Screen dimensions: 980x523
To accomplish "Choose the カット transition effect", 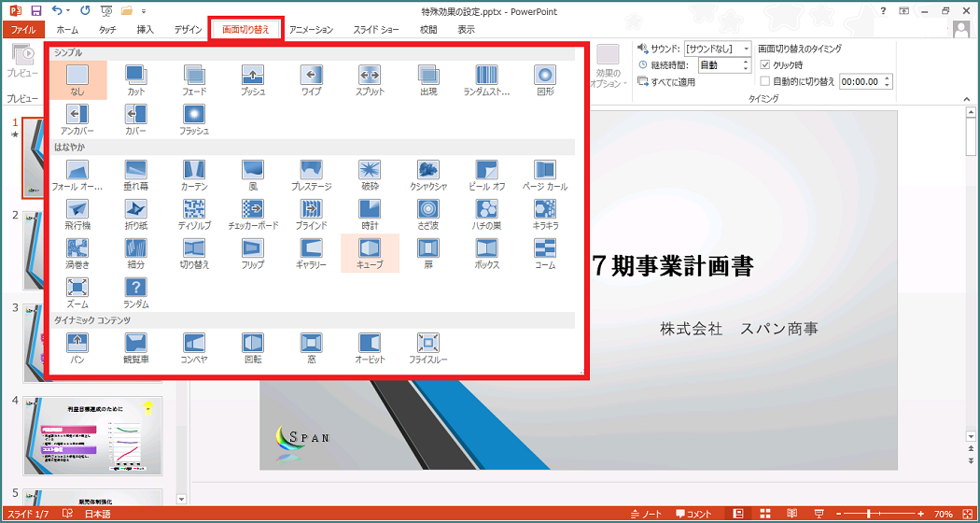I will 135,80.
